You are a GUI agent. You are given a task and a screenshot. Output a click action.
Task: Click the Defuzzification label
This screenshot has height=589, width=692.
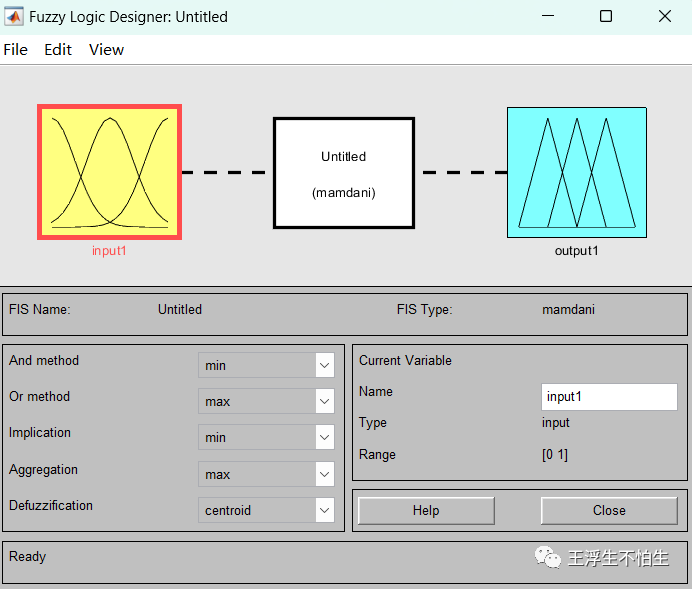(x=51, y=506)
